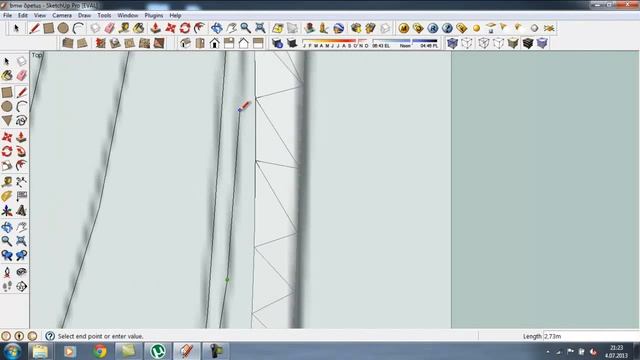Open the Draw menu

pyautogui.click(x=84, y=16)
